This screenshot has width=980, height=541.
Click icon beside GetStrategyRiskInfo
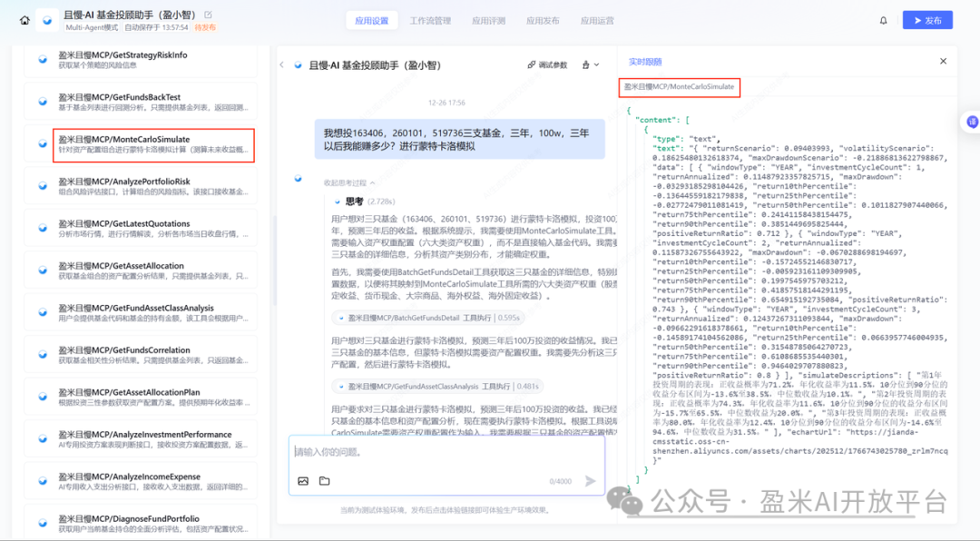click(43, 59)
